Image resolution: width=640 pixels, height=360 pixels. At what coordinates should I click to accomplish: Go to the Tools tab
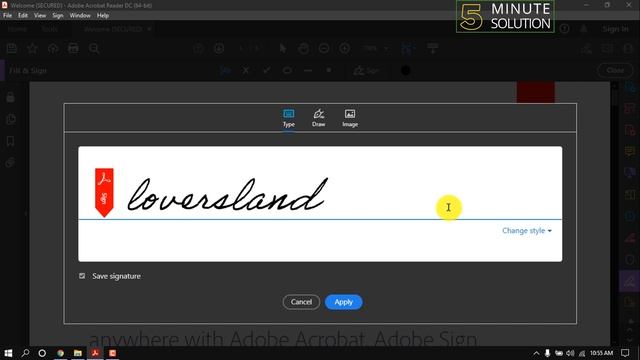[x=49, y=29]
